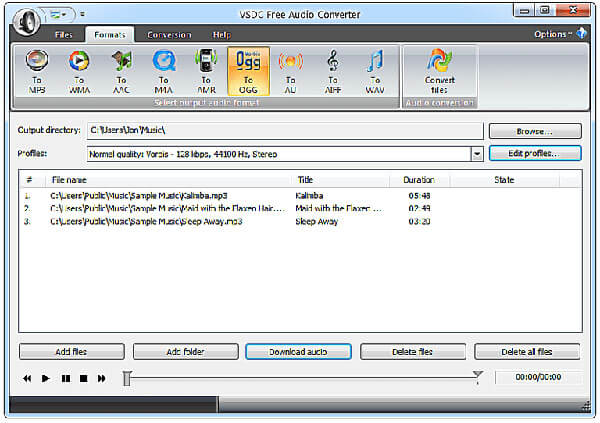Viewport: 600px width, 423px height.
Task: Select the Kalimba.mp3 file row
Action: 300,196
